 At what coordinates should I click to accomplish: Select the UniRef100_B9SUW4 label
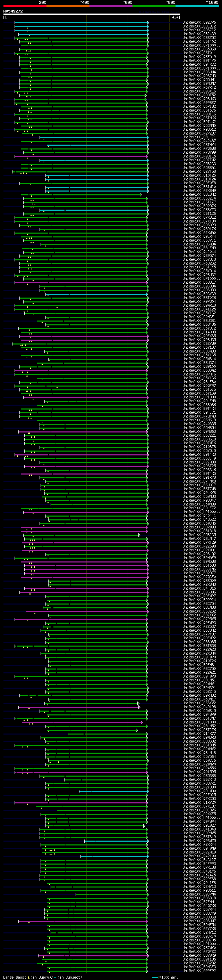click(199, 72)
